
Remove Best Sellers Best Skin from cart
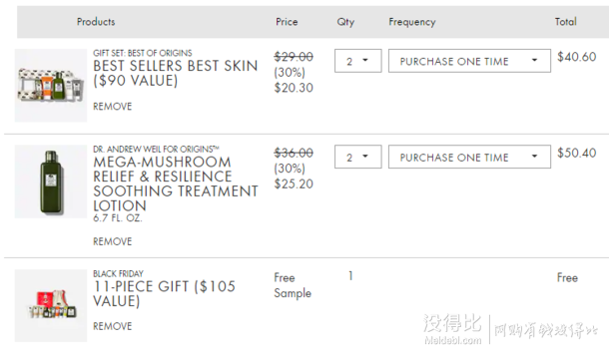pos(112,107)
